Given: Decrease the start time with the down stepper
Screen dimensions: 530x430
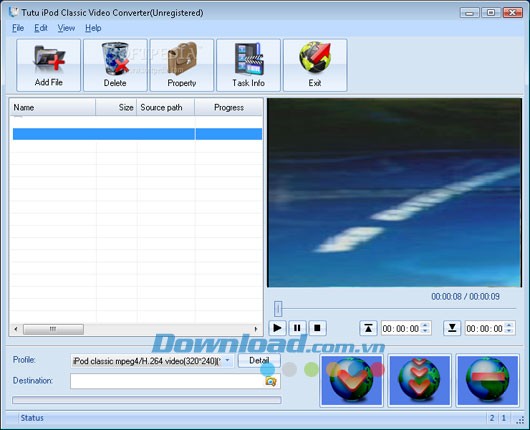Looking at the screenshot, I should [x=425, y=331].
